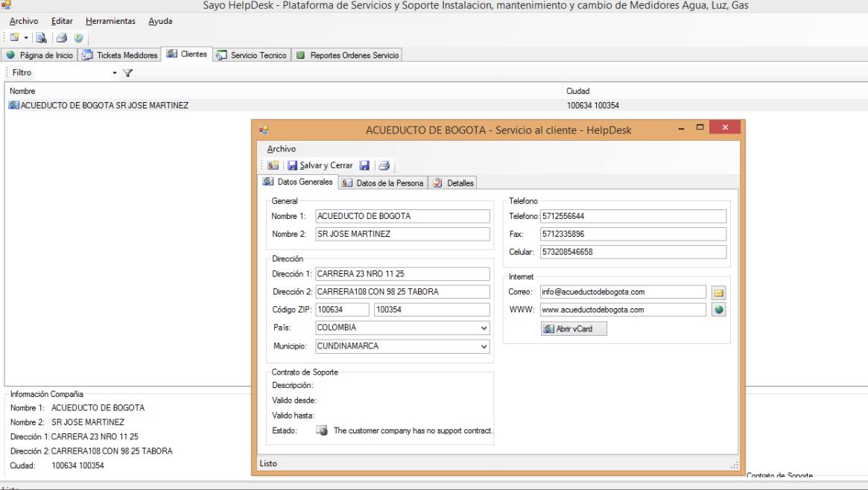
Task: Click the Listo status text in dialog
Action: (268, 463)
